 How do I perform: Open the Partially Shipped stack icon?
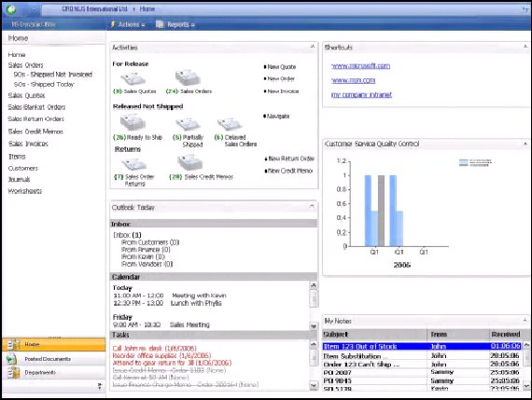click(x=188, y=124)
